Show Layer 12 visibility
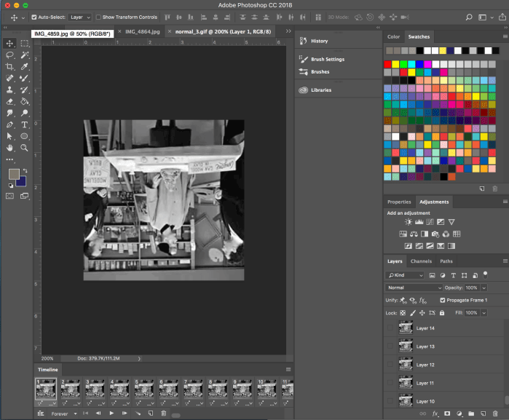The height and width of the screenshot is (420, 509). coord(390,365)
